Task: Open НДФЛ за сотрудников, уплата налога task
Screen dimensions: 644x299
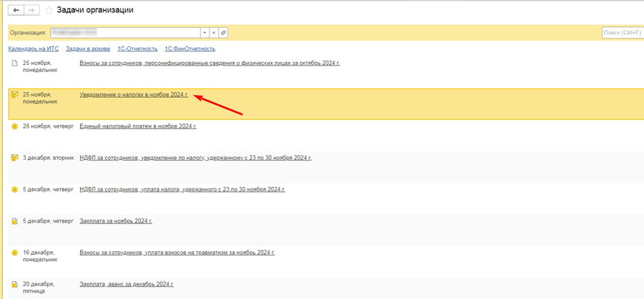Action: [182, 190]
